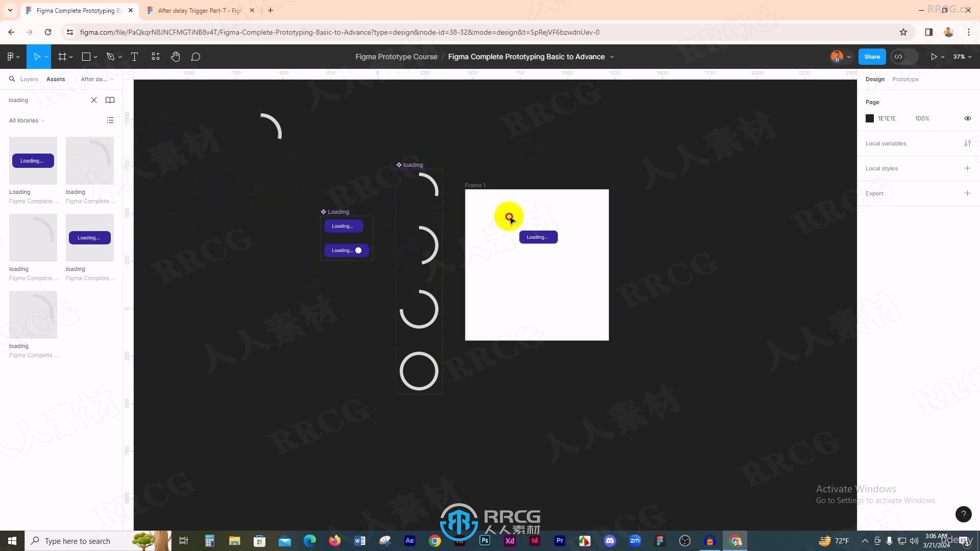
Task: Toggle the Assets panel list view
Action: (110, 120)
